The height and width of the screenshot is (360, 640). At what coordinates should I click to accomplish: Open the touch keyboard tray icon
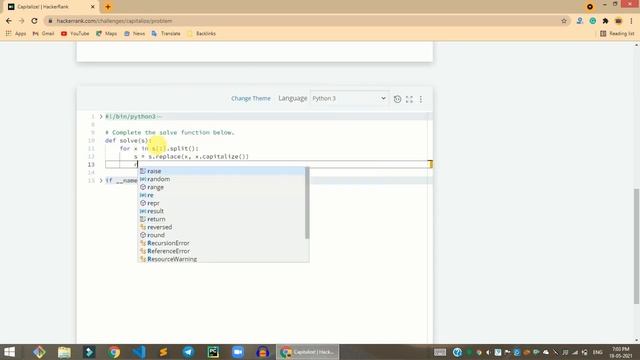[x=440, y=352]
